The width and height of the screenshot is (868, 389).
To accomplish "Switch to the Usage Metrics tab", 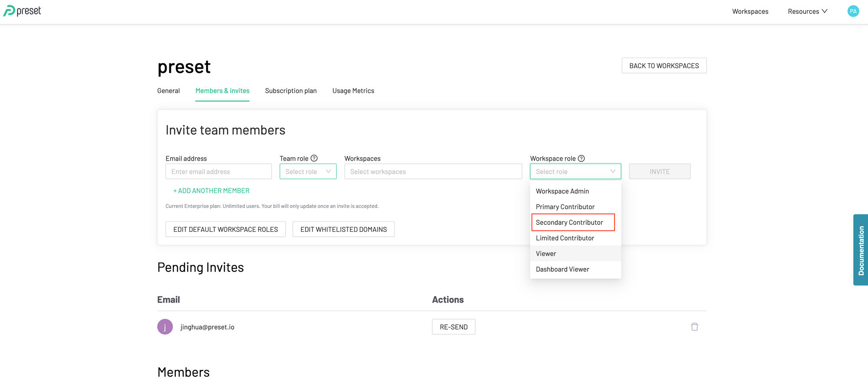I will [353, 91].
